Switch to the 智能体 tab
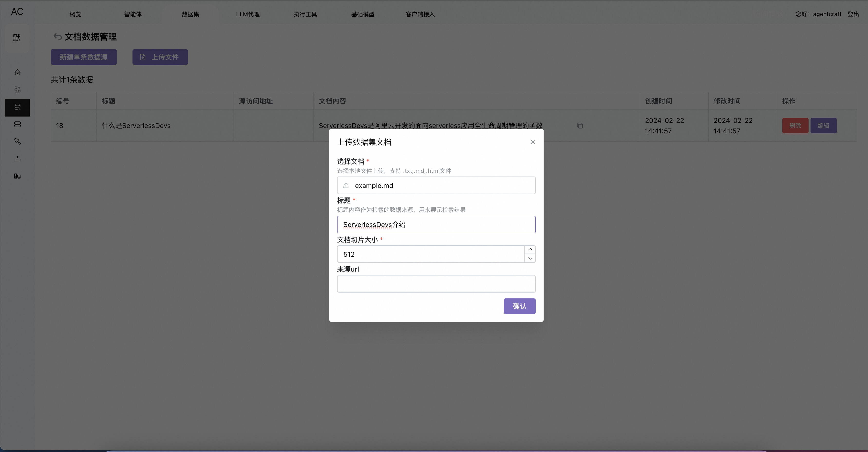The width and height of the screenshot is (868, 452). click(133, 14)
